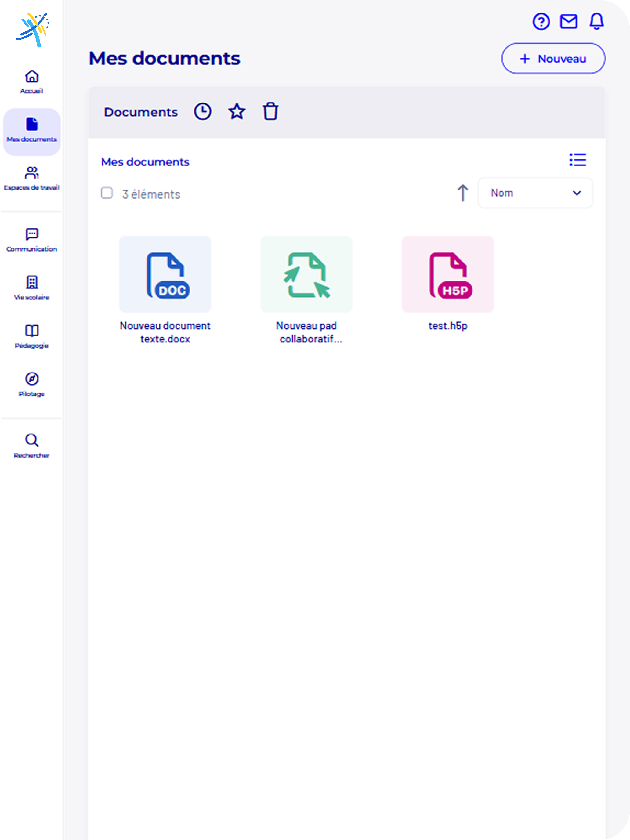Open the test.h5p file thumbnail
The width and height of the screenshot is (630, 840).
tap(448, 274)
